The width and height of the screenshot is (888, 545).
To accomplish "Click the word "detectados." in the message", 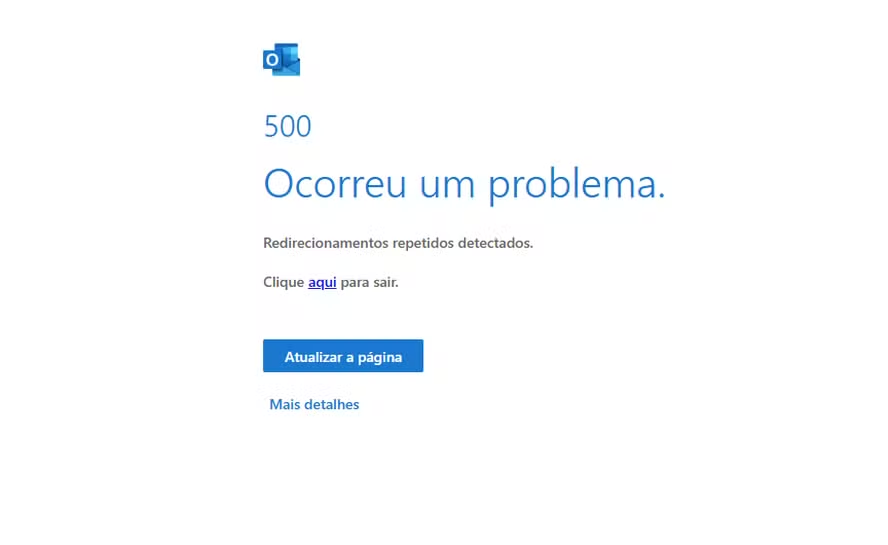I will [x=496, y=243].
